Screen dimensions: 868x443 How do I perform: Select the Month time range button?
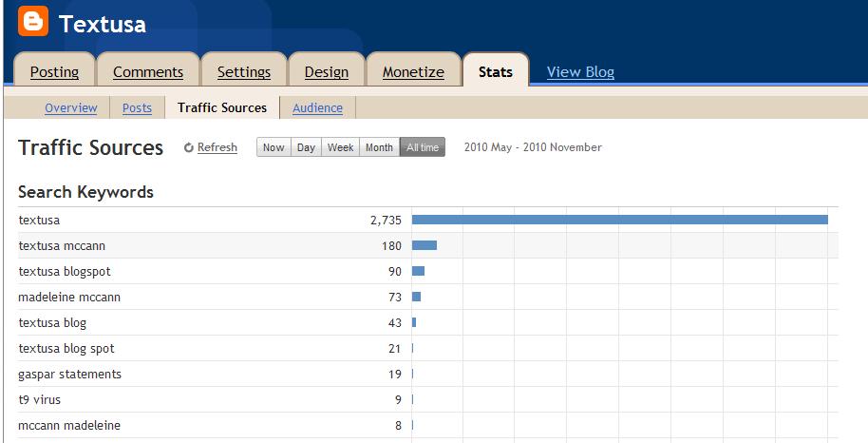(379, 147)
